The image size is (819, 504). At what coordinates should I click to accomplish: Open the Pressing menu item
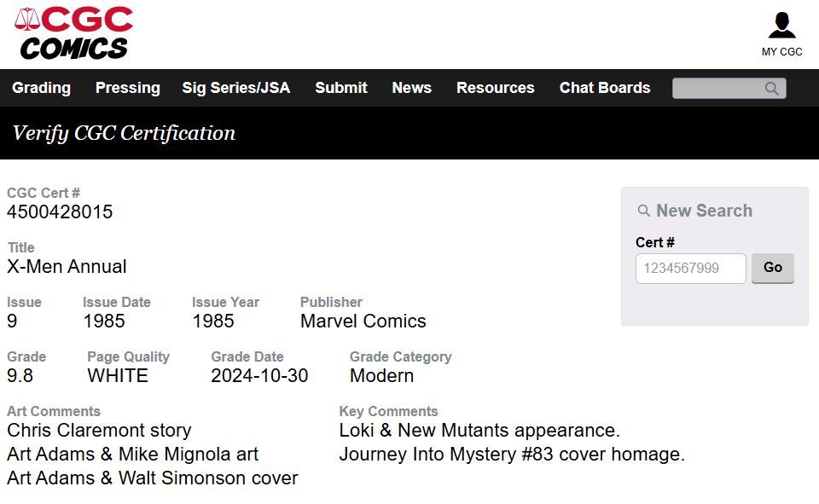(x=127, y=88)
